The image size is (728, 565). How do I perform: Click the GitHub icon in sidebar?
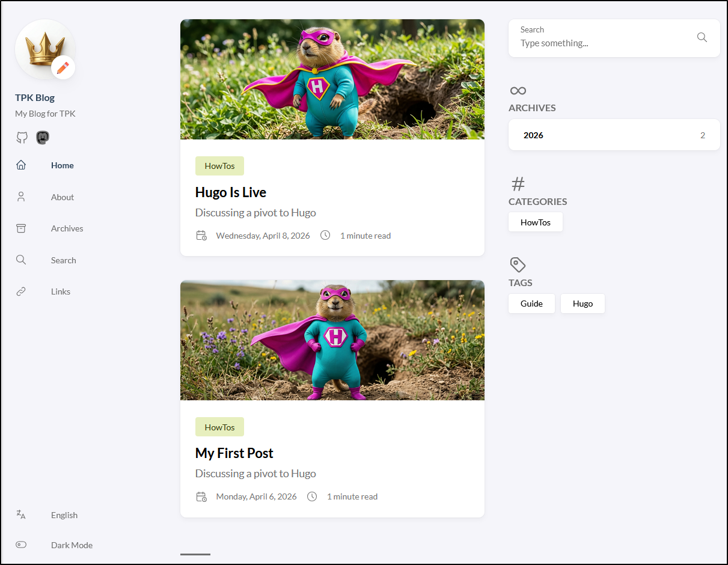coord(22,138)
